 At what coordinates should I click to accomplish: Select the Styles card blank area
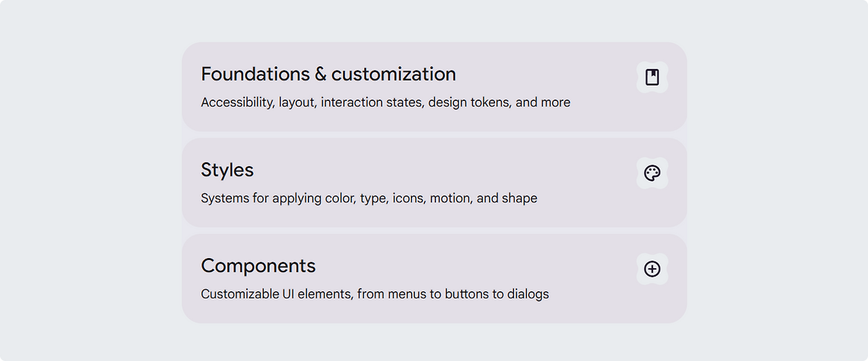(434, 183)
